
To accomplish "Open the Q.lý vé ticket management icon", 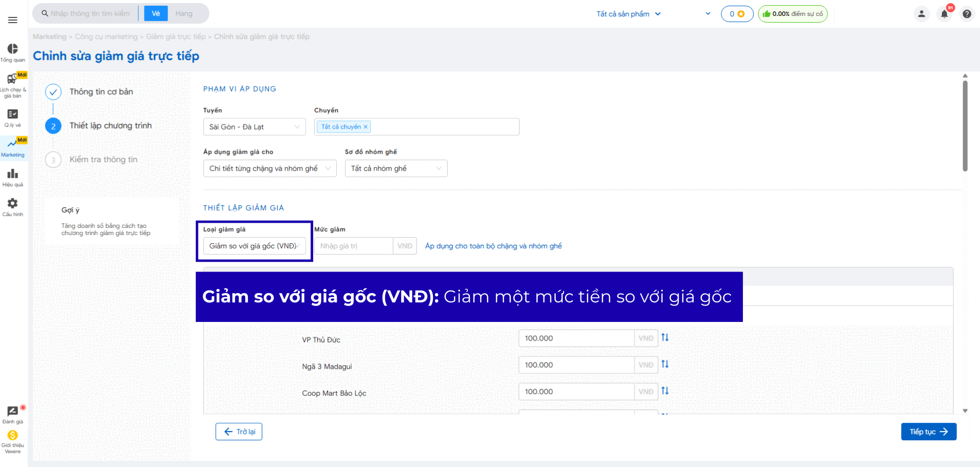I will (13, 115).
